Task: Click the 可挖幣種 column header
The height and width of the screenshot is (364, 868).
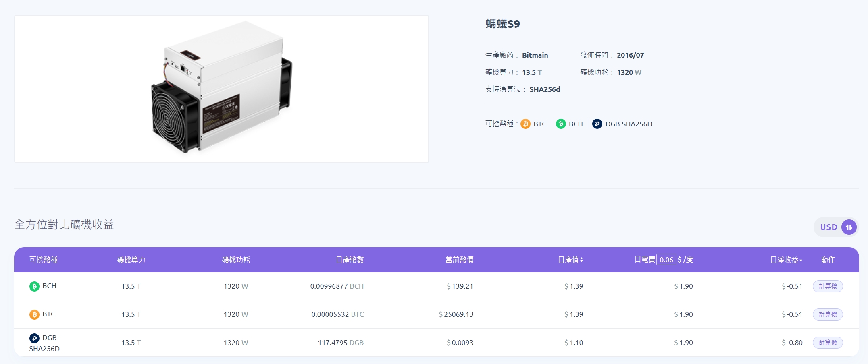Action: (44, 260)
